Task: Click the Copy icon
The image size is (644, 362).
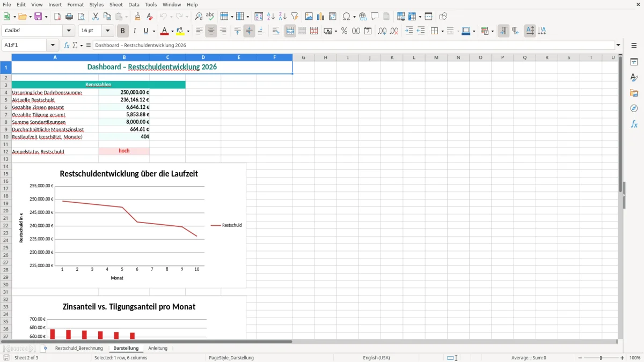Action: click(x=107, y=17)
